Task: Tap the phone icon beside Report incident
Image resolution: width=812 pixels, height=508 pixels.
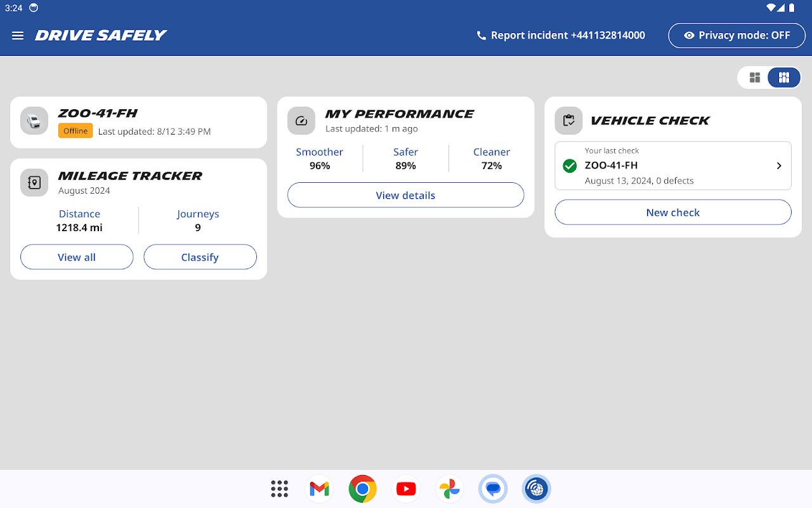Action: point(481,36)
